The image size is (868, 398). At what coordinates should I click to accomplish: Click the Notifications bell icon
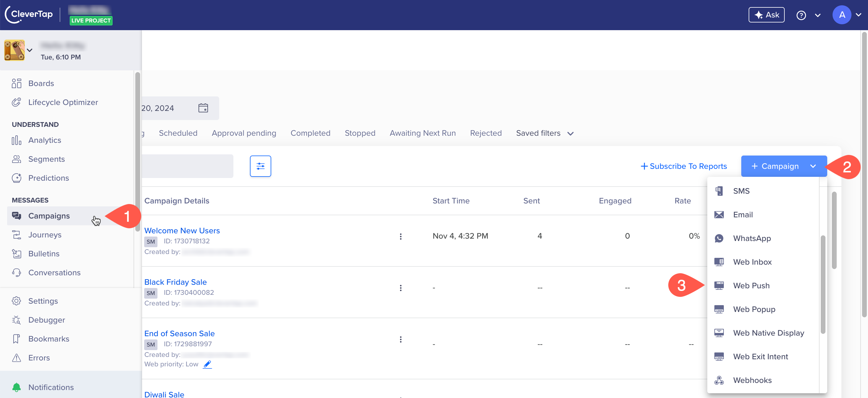[x=17, y=387]
